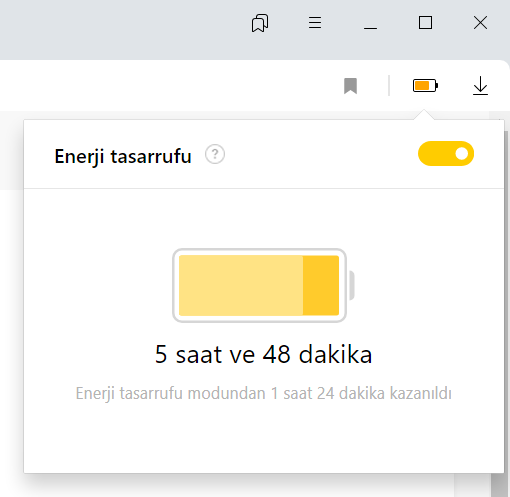510x497 pixels.
Task: Open the browser hamburger menu
Action: coord(315,23)
